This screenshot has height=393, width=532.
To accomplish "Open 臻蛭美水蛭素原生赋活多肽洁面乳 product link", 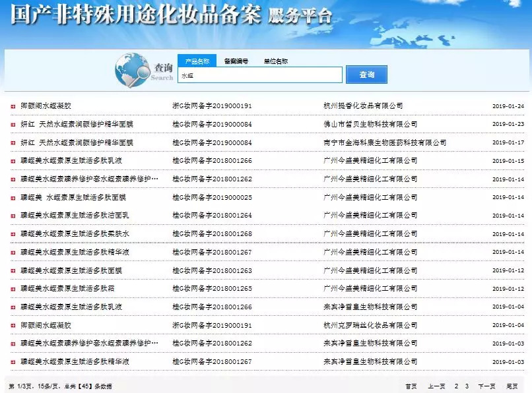I will (75, 216).
